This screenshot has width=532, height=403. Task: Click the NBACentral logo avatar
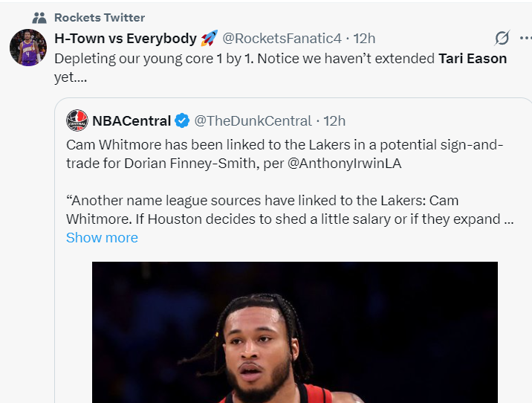tap(77, 120)
